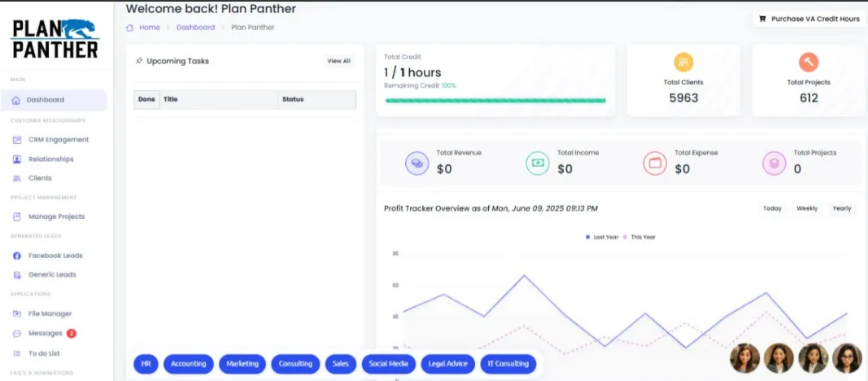
Task: Click the shopping cart icon
Action: click(x=763, y=19)
